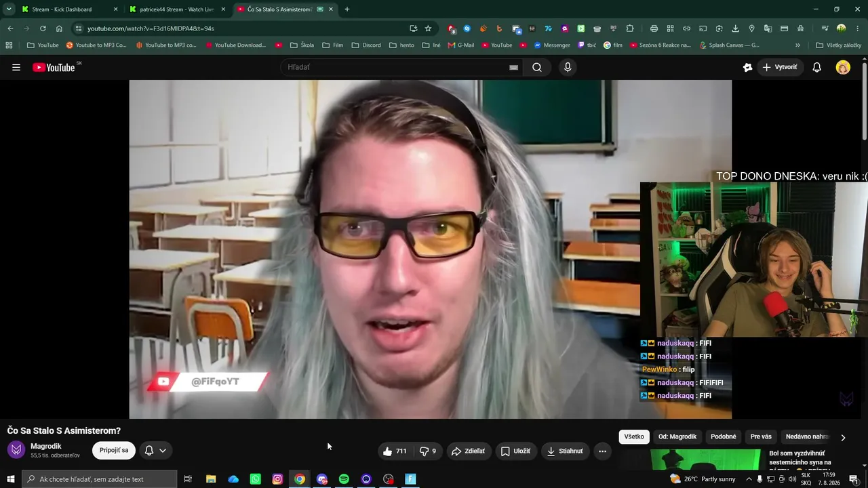Start voice search with the microphone

568,67
